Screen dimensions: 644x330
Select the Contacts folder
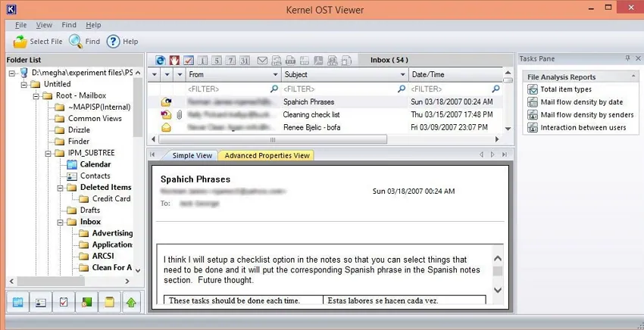click(x=95, y=176)
